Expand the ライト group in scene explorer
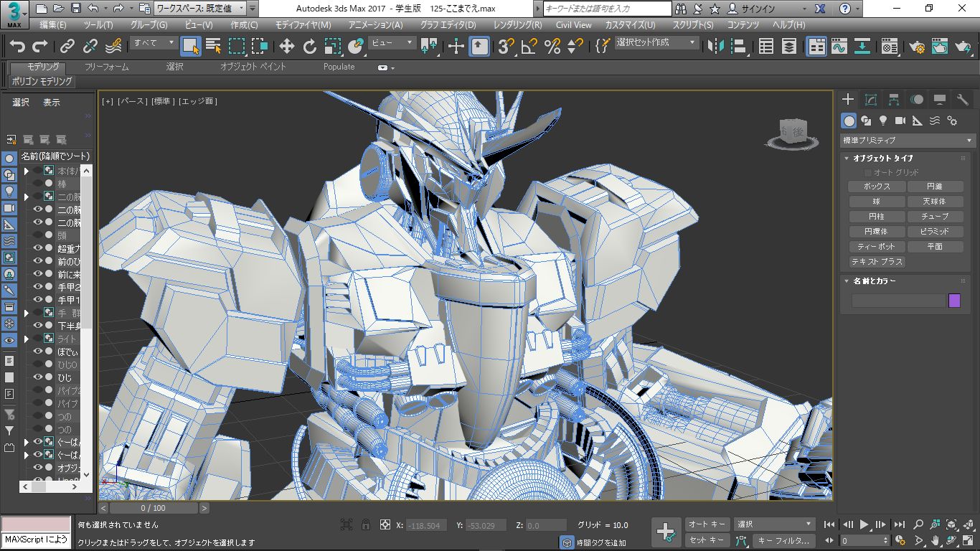This screenshot has height=551, width=980. (x=27, y=339)
